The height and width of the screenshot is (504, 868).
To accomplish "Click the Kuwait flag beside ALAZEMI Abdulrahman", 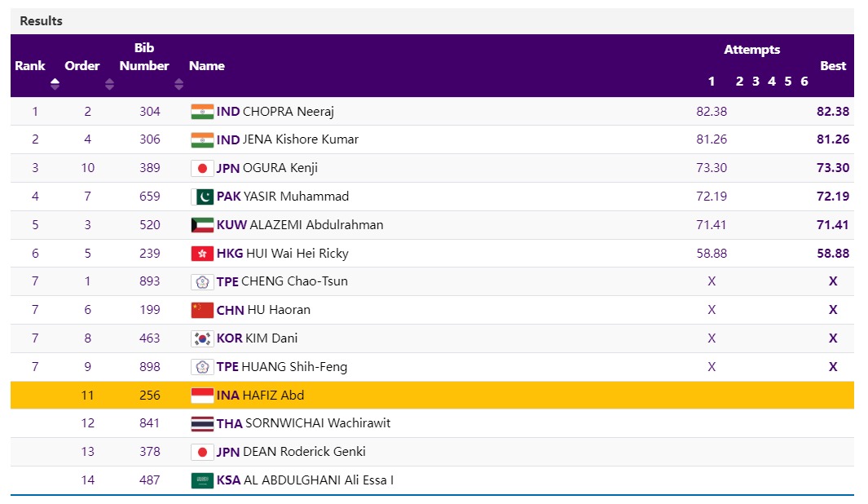I will pyautogui.click(x=201, y=225).
